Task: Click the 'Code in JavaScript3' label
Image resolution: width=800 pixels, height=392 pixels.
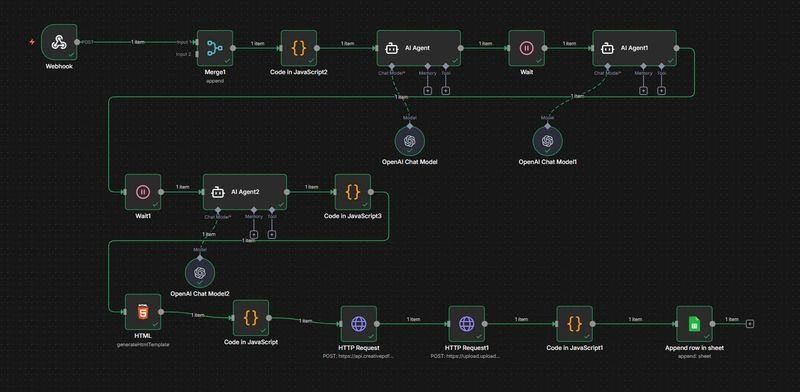Action: (353, 216)
